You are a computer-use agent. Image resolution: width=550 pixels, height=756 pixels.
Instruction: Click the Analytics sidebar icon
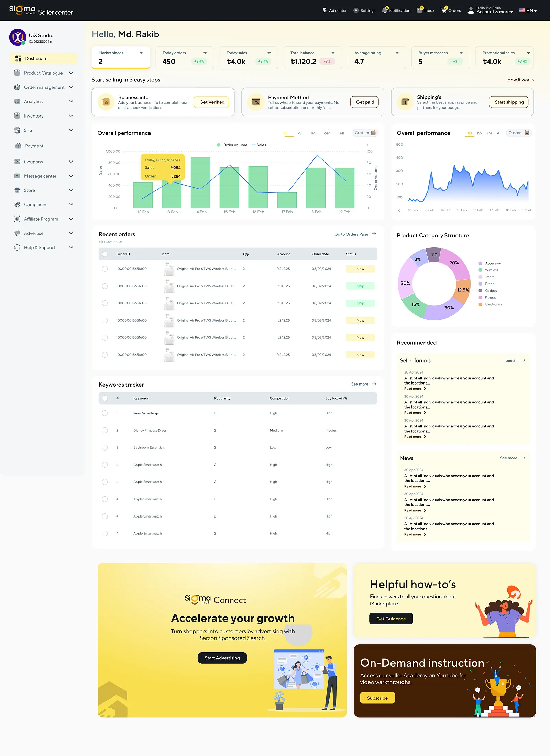(x=17, y=101)
